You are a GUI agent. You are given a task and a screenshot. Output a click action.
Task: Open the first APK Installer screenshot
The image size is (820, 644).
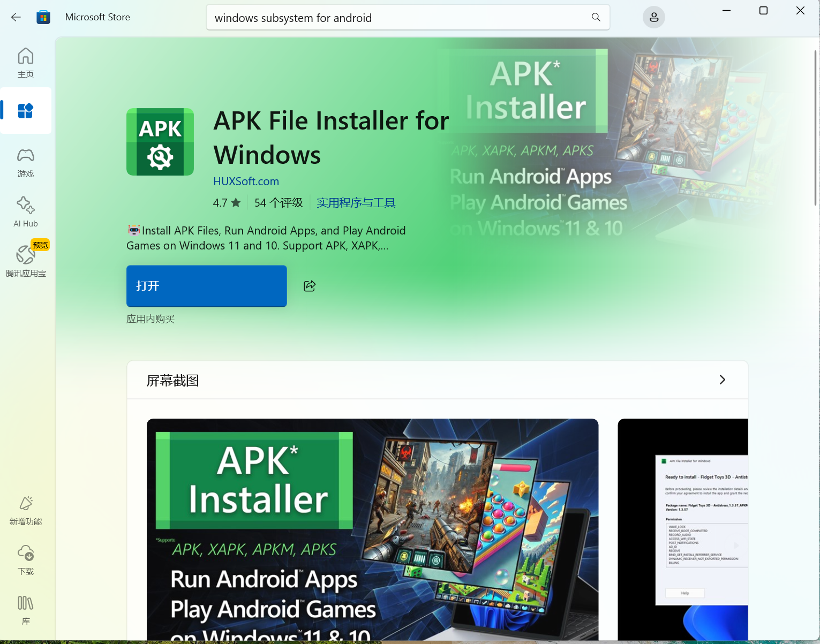point(372,529)
